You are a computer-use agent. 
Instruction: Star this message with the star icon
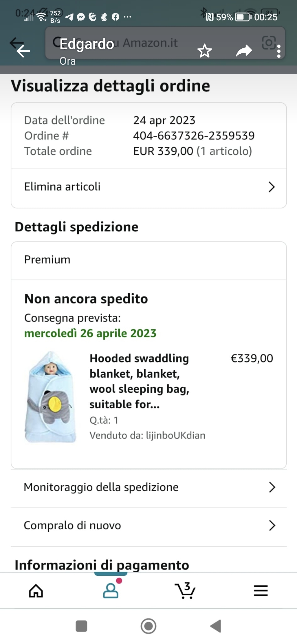tap(205, 51)
